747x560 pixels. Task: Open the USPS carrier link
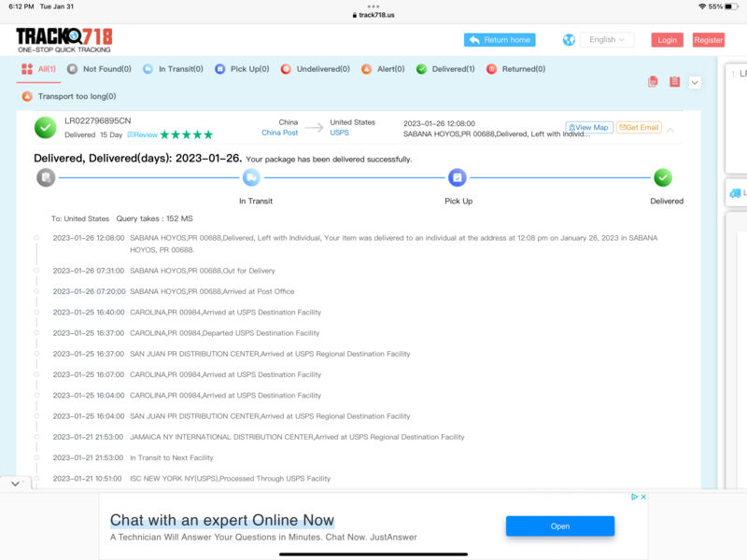click(339, 133)
